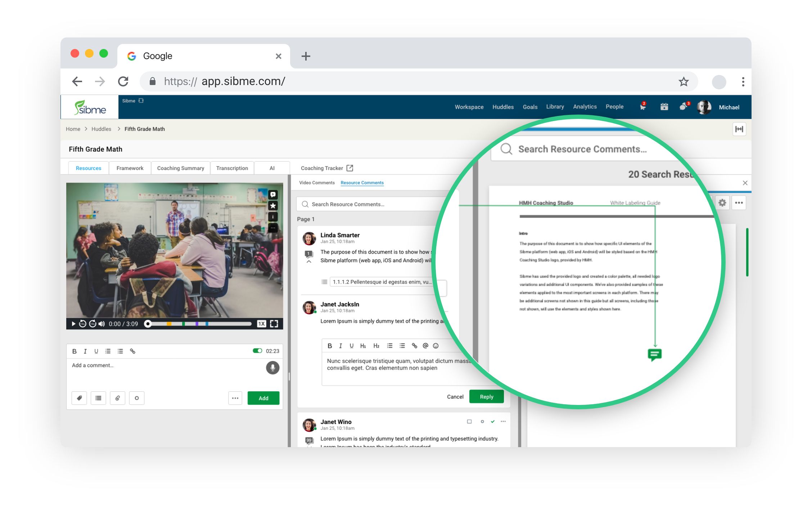Jump to purple timeline marker
The width and height of the screenshot is (812, 508).
pos(197,324)
